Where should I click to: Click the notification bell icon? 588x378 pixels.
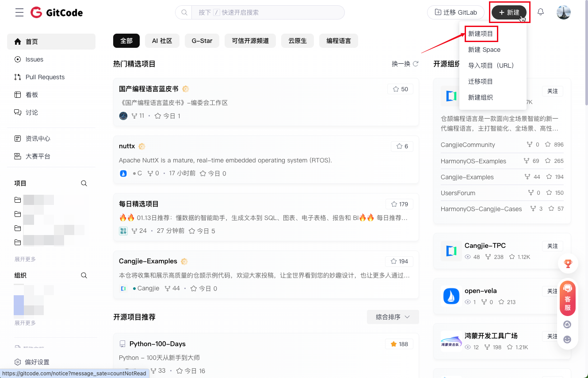tap(540, 12)
